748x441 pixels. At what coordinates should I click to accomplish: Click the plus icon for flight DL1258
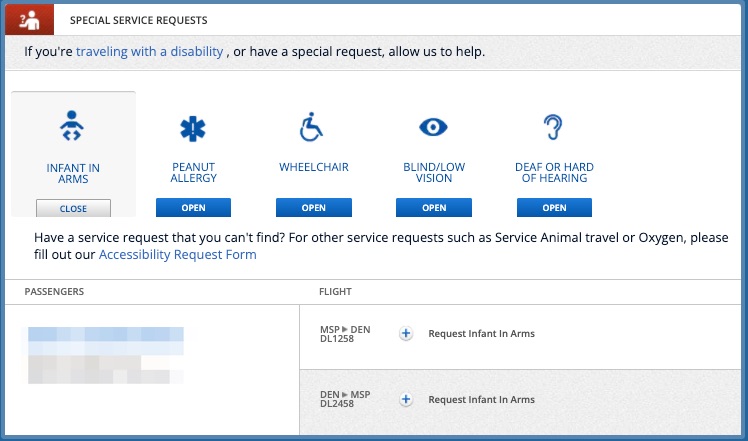(406, 334)
